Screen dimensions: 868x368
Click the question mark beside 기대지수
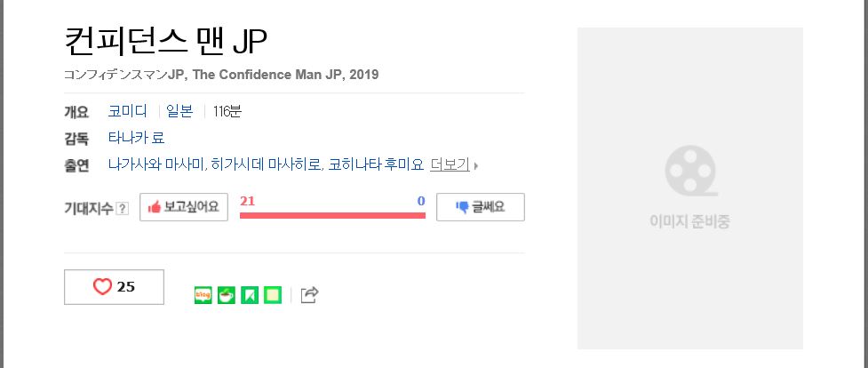[x=123, y=208]
